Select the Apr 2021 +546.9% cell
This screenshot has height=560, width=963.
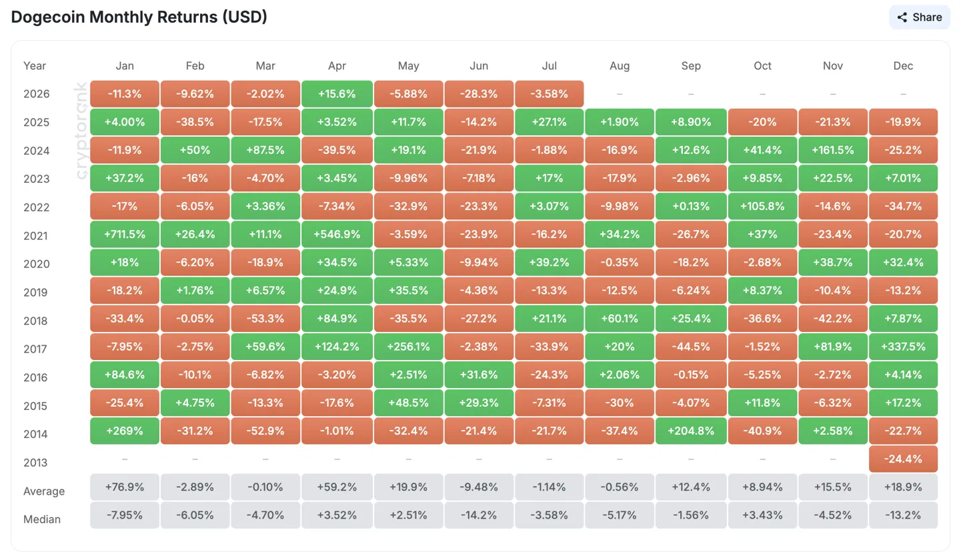[x=337, y=235]
